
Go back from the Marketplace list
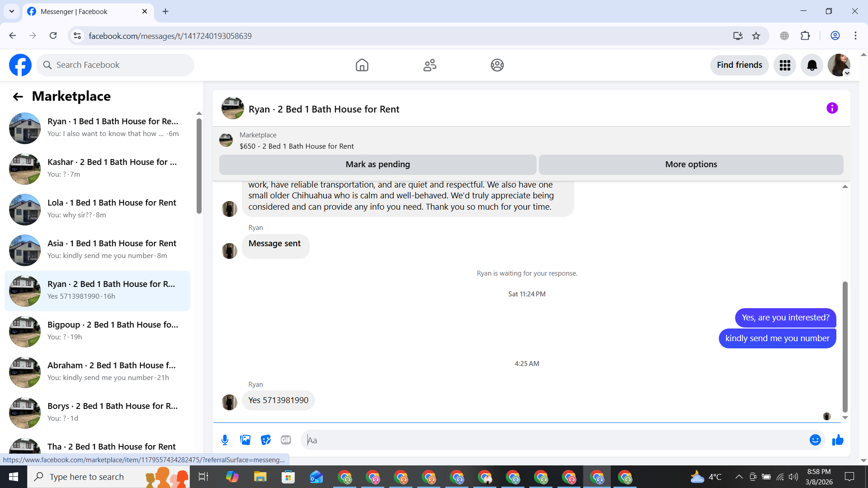click(x=18, y=97)
